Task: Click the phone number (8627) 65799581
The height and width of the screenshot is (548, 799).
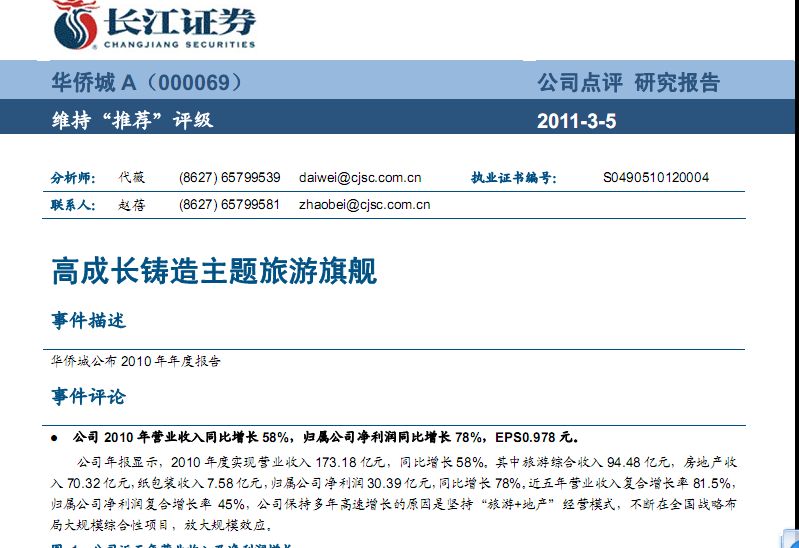Action: (229, 204)
